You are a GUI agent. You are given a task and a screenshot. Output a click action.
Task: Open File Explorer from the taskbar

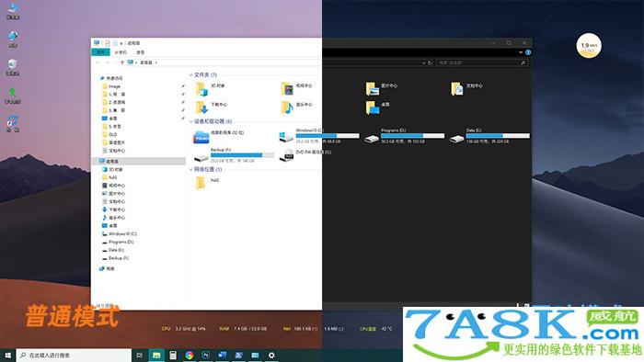(156, 355)
